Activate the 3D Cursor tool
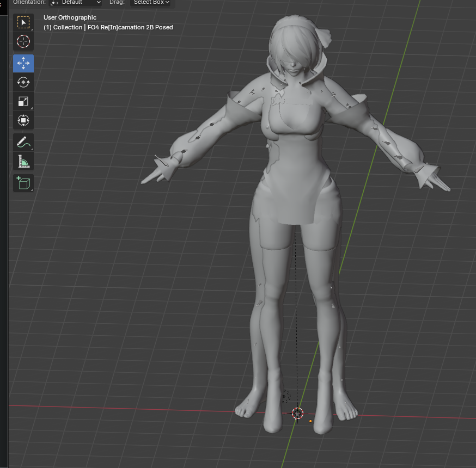This screenshot has width=476, height=468. (x=23, y=41)
